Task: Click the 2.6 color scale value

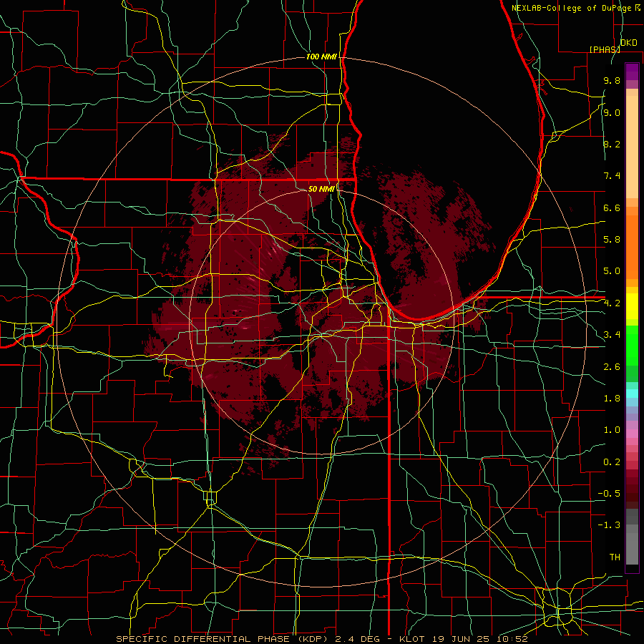Action: pos(612,367)
